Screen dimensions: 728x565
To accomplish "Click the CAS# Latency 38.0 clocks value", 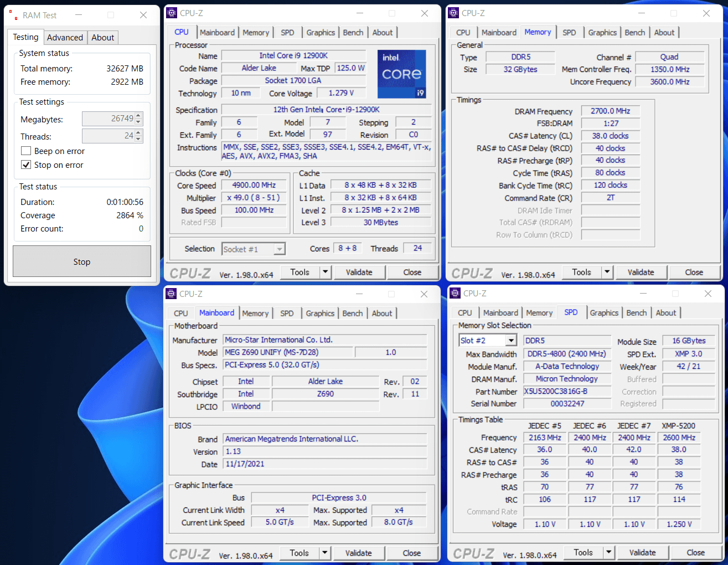I will [x=611, y=136].
